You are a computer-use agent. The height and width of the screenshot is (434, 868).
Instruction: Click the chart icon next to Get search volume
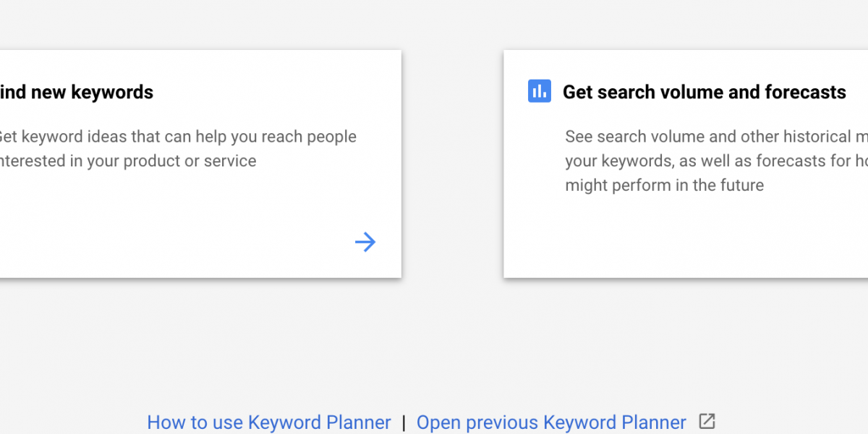(x=540, y=91)
